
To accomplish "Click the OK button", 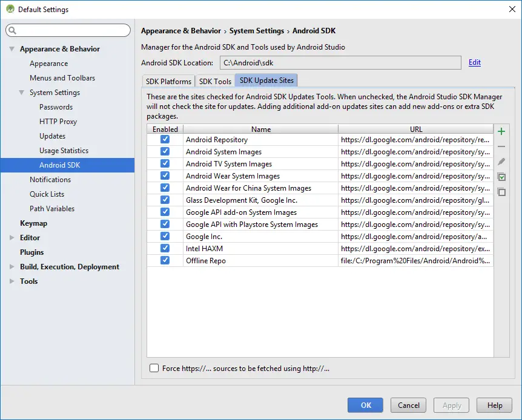I will point(365,405).
